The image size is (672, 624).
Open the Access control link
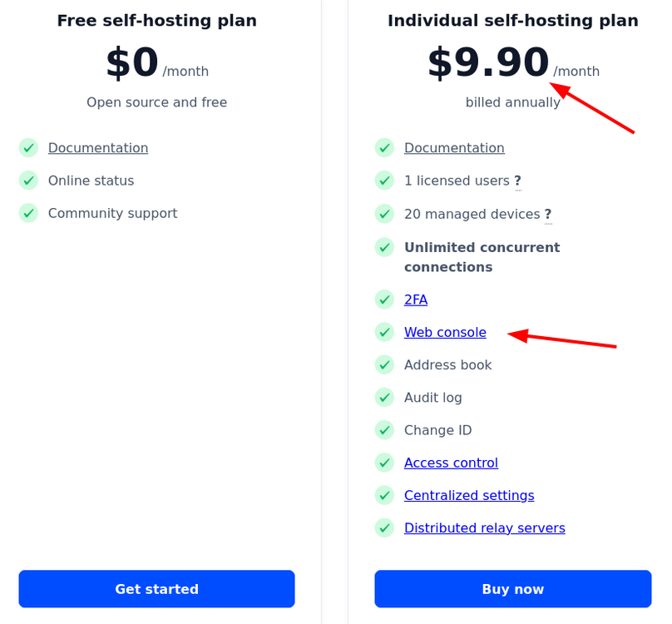[451, 463]
